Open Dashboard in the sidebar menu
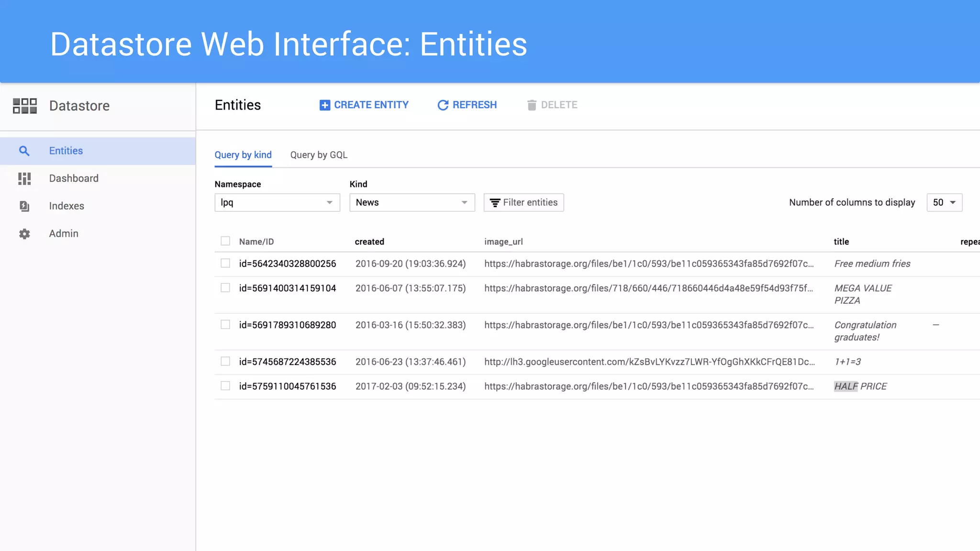The image size is (980, 551). pyautogui.click(x=98, y=178)
